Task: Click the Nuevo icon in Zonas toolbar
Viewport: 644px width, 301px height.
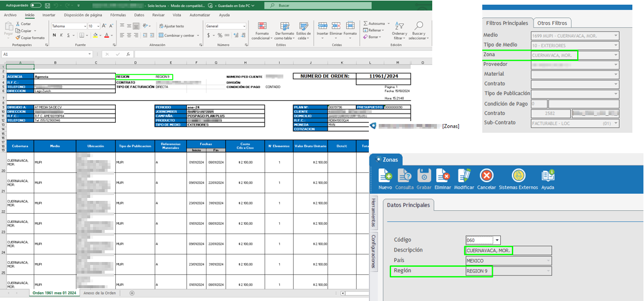Action: [x=385, y=176]
